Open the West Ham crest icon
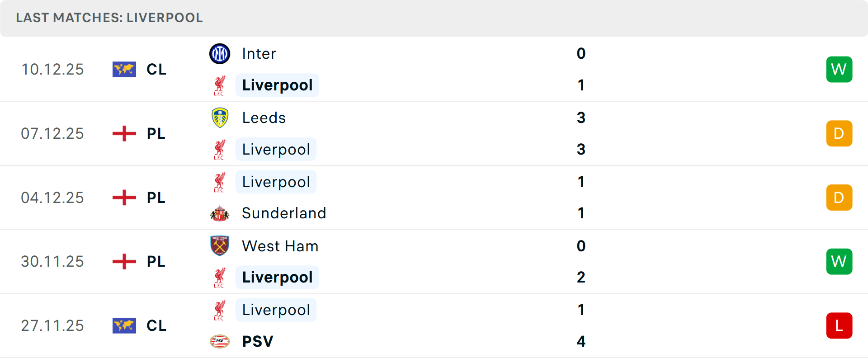 [220, 246]
